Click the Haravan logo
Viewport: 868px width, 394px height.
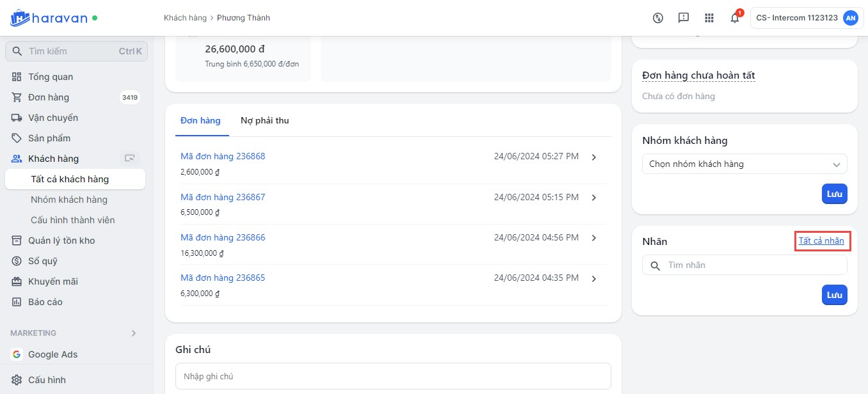click(49, 18)
